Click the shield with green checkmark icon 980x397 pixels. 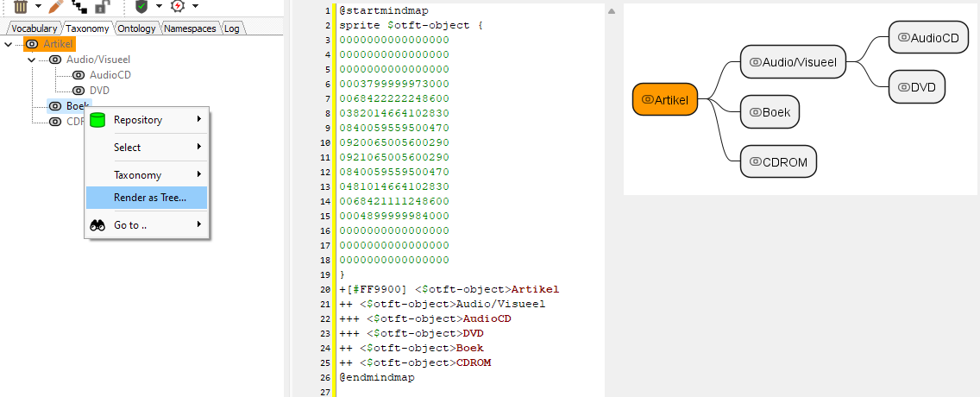coord(141,6)
